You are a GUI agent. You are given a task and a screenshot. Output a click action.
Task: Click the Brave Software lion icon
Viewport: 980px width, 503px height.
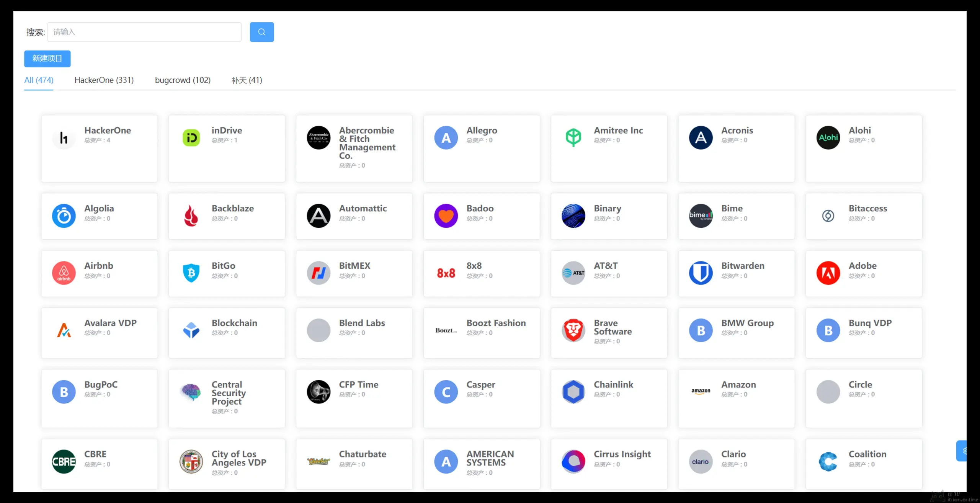(573, 330)
